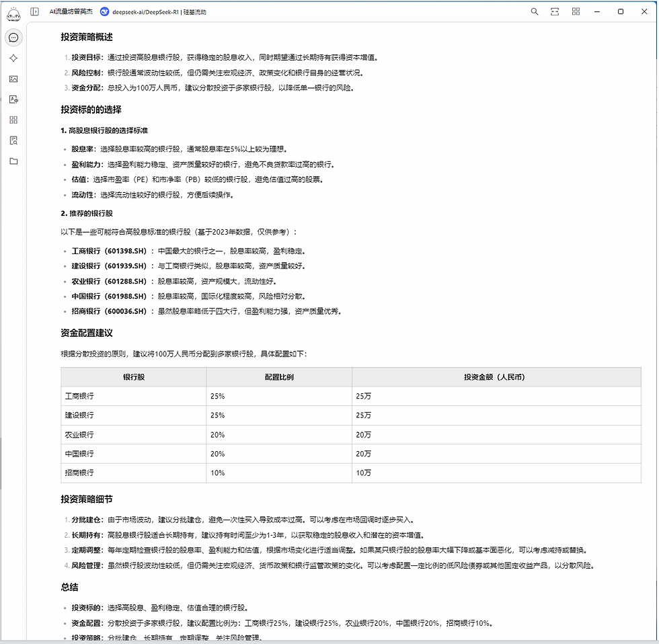659x644 pixels.
Task: Click the heading 投资策略概述
Action: (87, 37)
